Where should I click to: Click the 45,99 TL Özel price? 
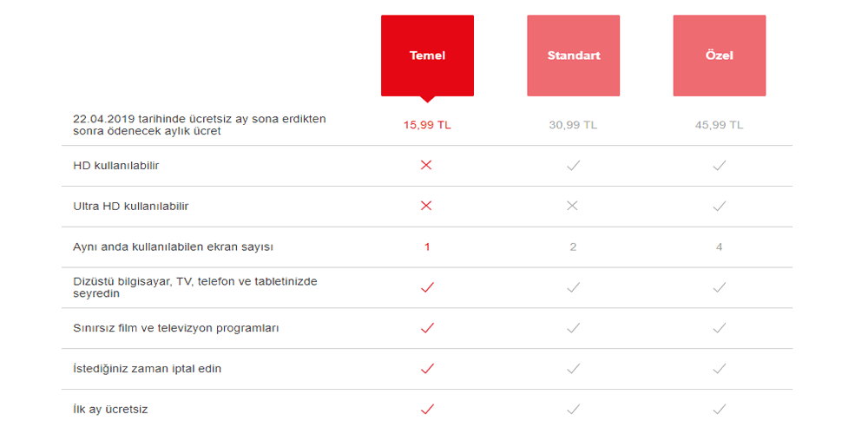(x=719, y=125)
